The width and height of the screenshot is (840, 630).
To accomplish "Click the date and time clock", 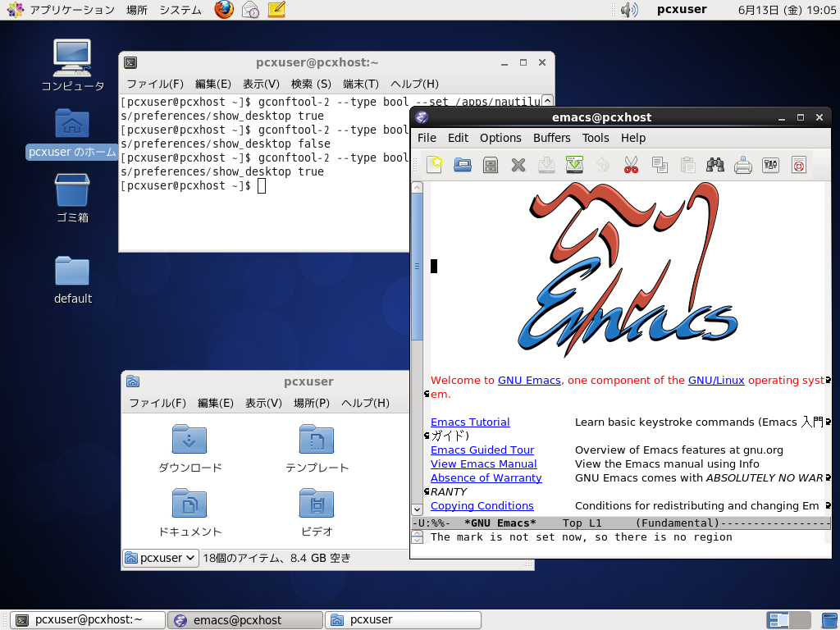I will (787, 10).
